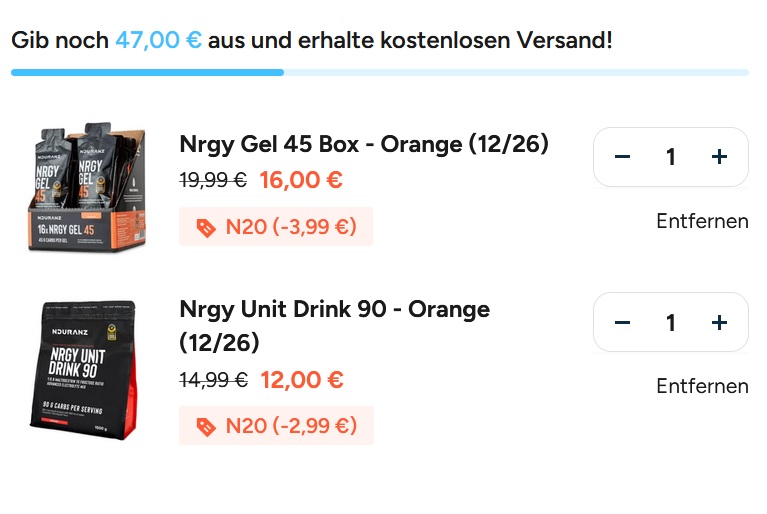The width and height of the screenshot is (767, 514).
Task: Open the Nrgy Gel 45 Box product title
Action: pos(364,144)
